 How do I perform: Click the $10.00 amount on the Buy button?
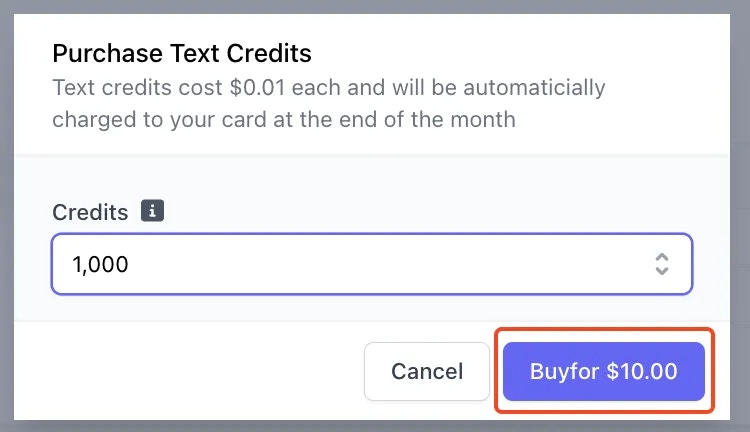point(642,371)
